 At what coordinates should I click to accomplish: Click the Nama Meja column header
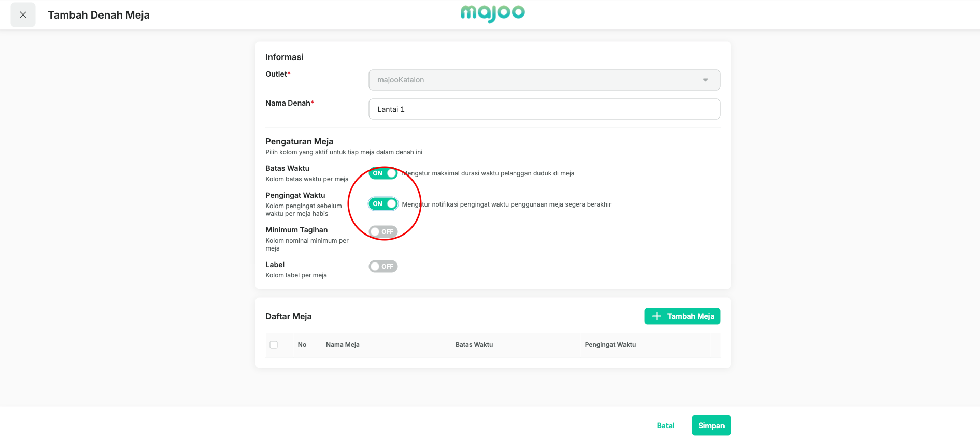click(343, 345)
